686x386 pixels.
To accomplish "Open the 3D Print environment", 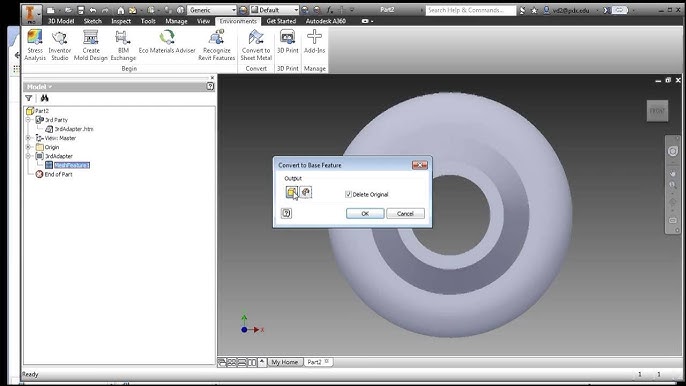I will click(287, 42).
